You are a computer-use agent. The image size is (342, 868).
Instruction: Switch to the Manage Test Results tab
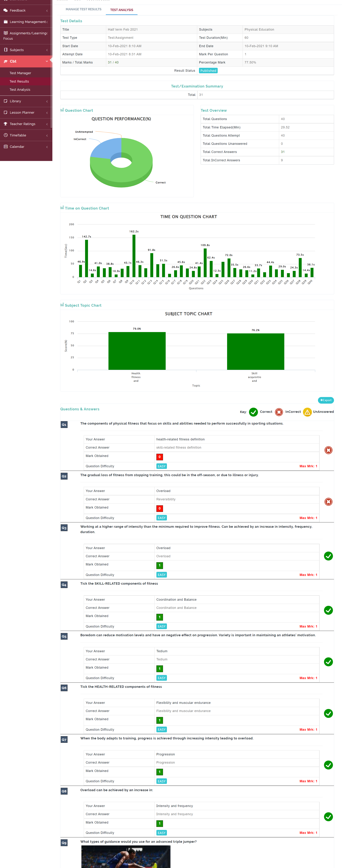pos(83,9)
